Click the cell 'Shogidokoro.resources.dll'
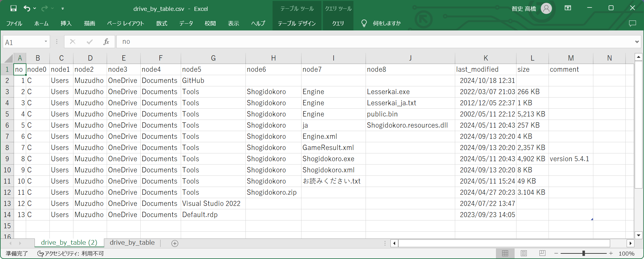 (410, 125)
